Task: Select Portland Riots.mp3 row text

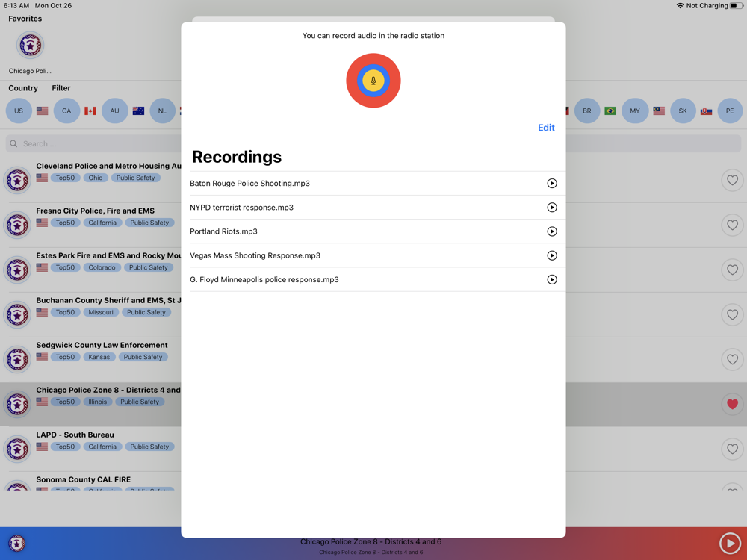Action: click(223, 231)
